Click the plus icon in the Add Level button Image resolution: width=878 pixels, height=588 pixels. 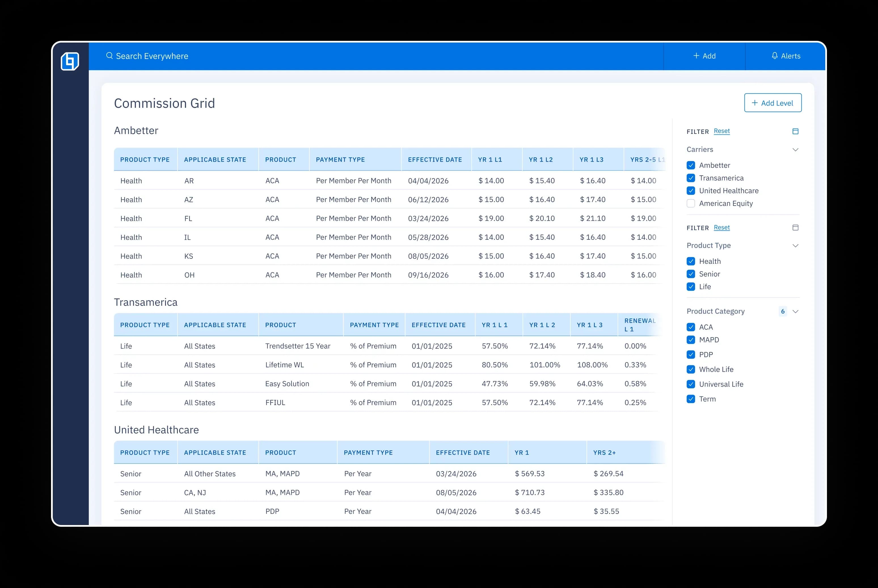coord(755,103)
